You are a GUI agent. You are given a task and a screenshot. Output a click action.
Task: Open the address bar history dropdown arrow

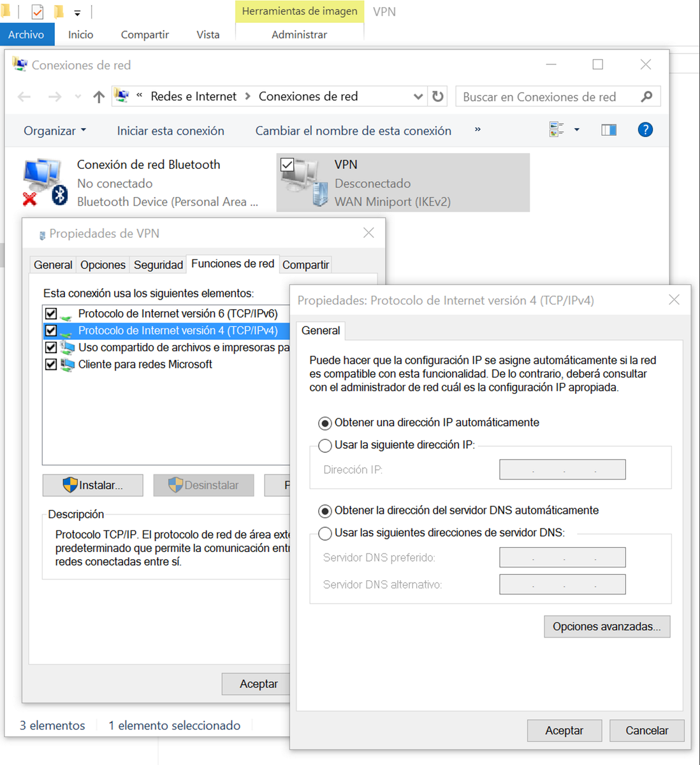418,96
